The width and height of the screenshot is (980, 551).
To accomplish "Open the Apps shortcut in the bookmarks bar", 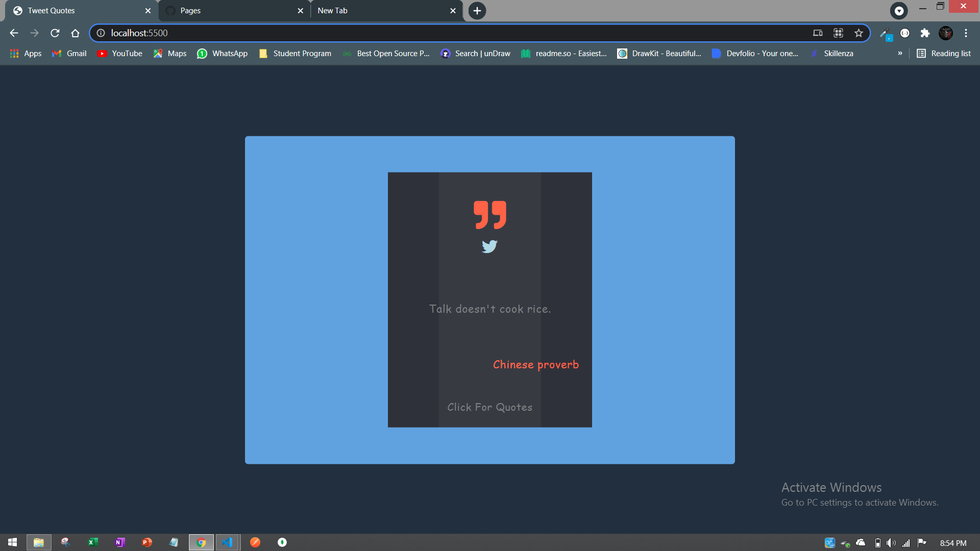I will point(26,54).
